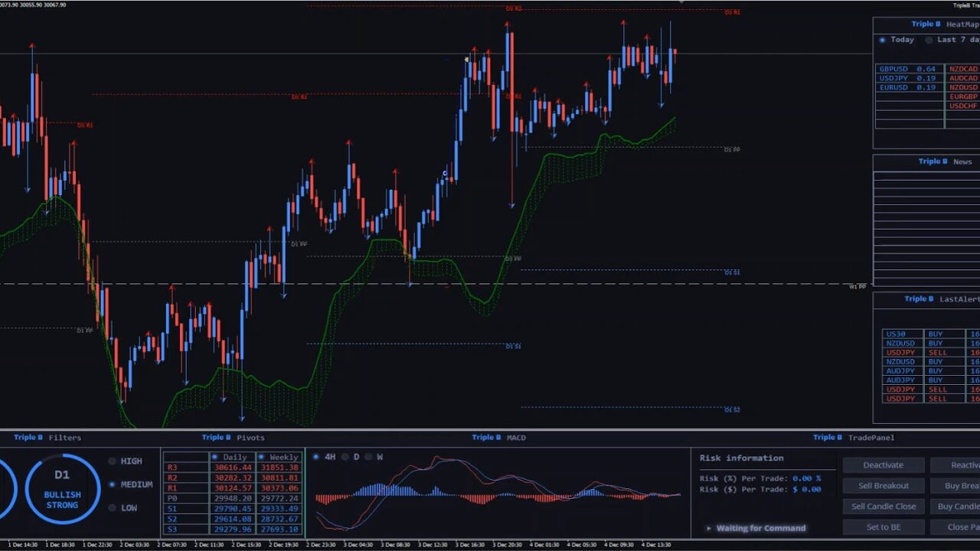Switch MACD to the D timeframe
The image size is (980, 551).
pyautogui.click(x=345, y=457)
